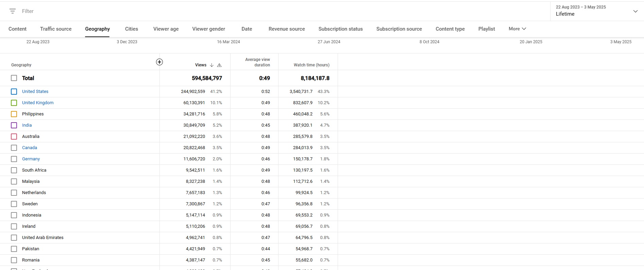Screen dimensions: 644x270
Task: Sort by Watch time (hours) header
Action: click(x=311, y=65)
